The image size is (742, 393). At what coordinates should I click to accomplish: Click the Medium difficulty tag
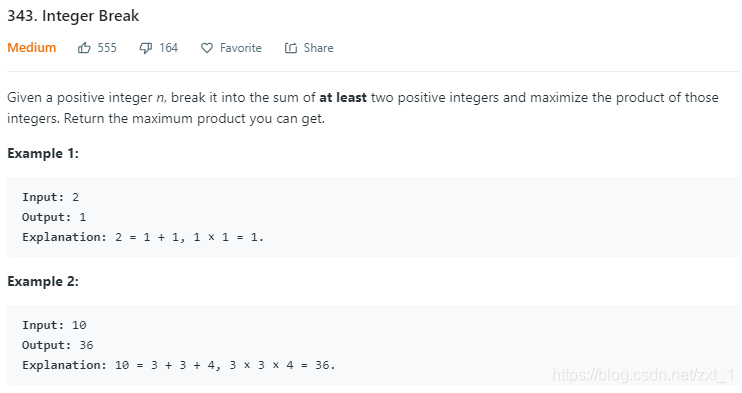click(32, 48)
